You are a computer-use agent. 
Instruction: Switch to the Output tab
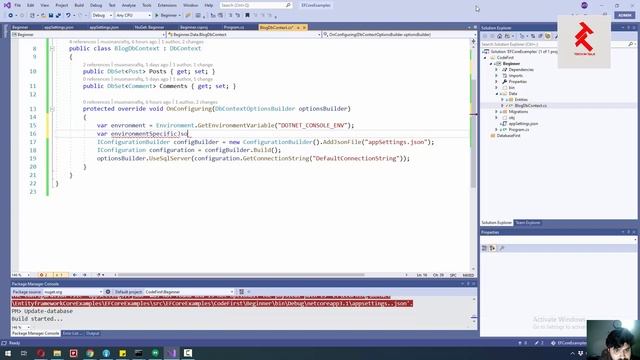coord(92,333)
